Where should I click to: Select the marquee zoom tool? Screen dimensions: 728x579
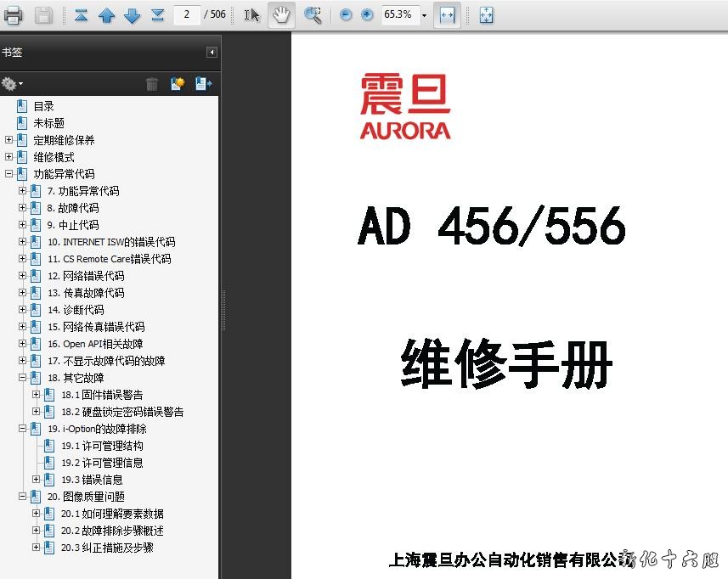pos(313,14)
